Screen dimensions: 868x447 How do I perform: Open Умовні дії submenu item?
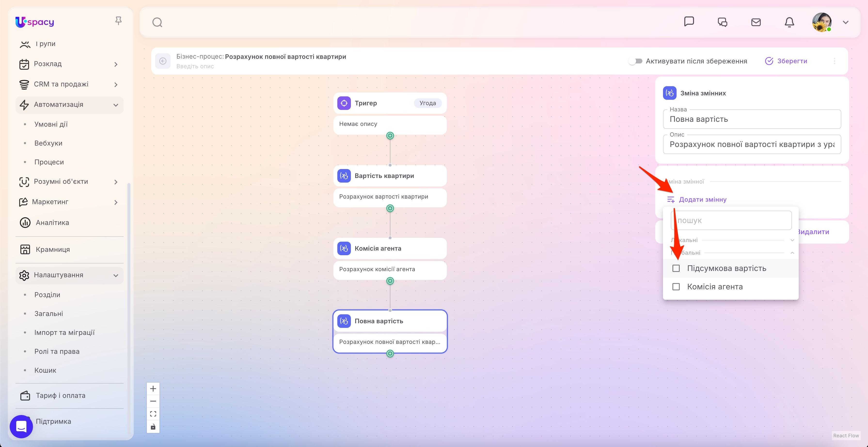51,124
